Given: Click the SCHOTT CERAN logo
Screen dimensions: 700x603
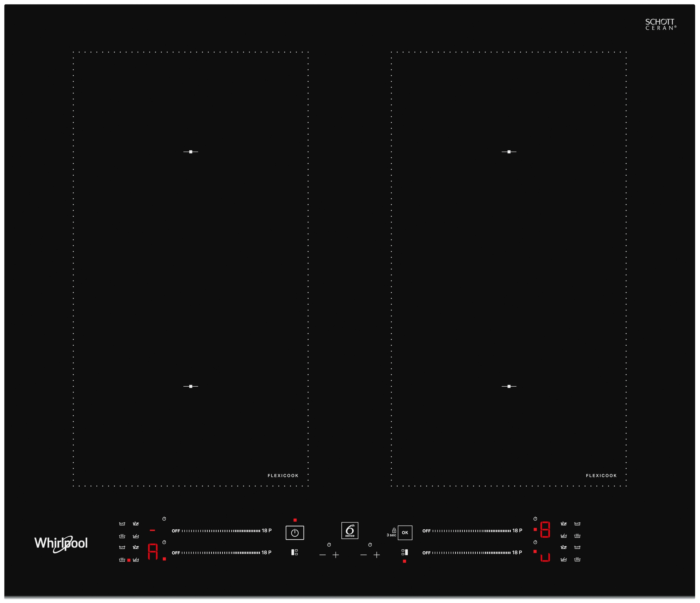Looking at the screenshot, I should coord(661,24).
